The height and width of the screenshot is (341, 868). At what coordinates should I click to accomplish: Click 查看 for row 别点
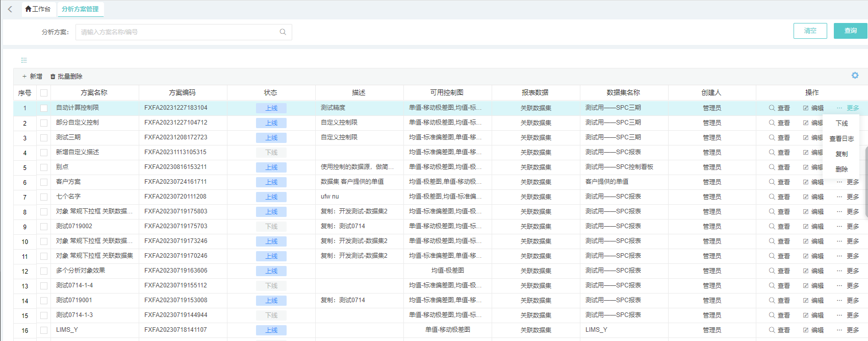(x=779, y=167)
